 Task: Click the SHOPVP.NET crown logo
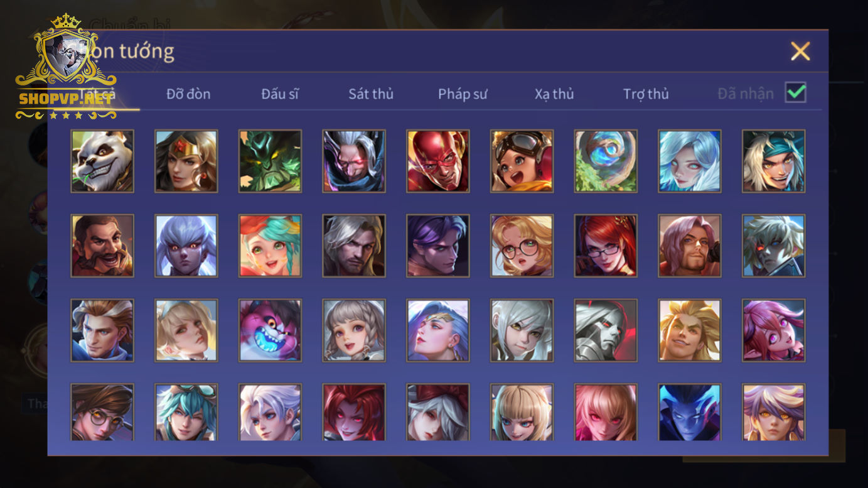point(66,67)
